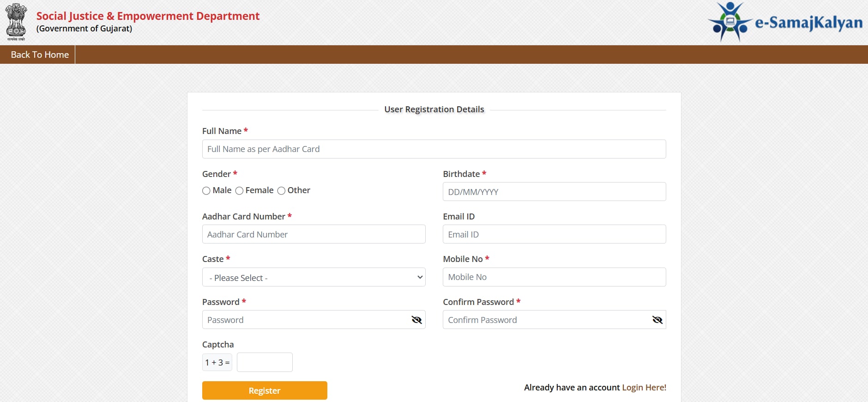Click the Password input field
The height and width of the screenshot is (402, 868).
click(305, 320)
